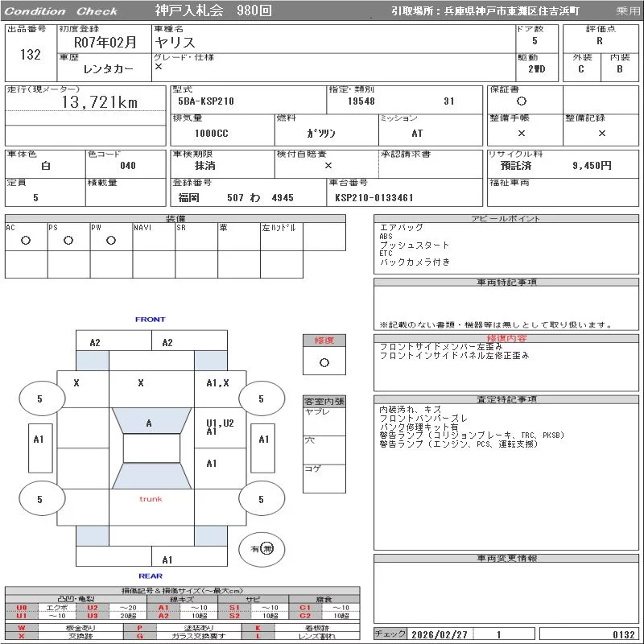Click the circle mark under AC equipment
Image resolution: width=644 pixels, height=644 pixels.
tap(26, 240)
